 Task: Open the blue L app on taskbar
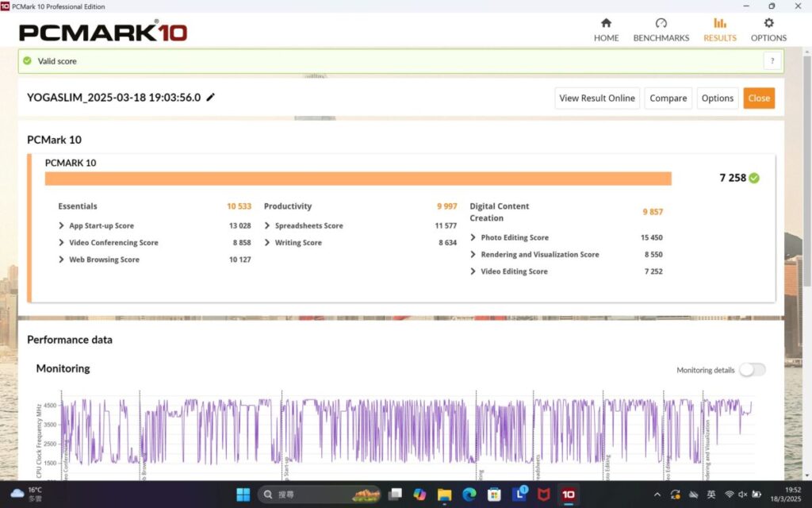pos(519,495)
